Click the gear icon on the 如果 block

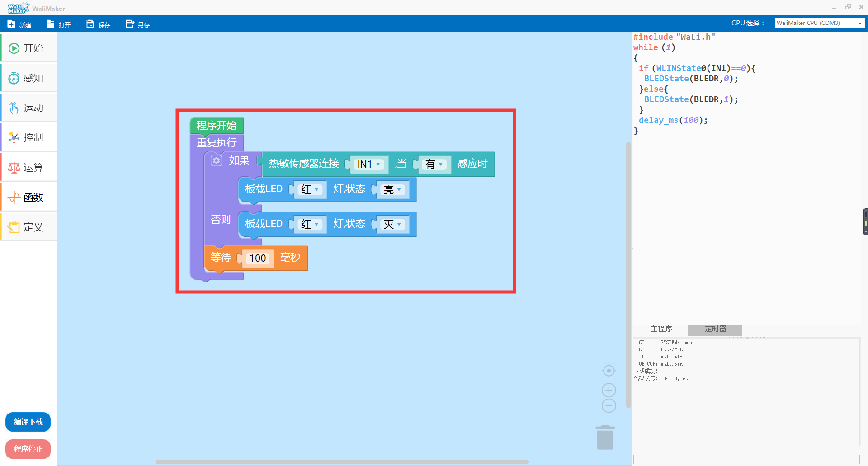click(217, 161)
